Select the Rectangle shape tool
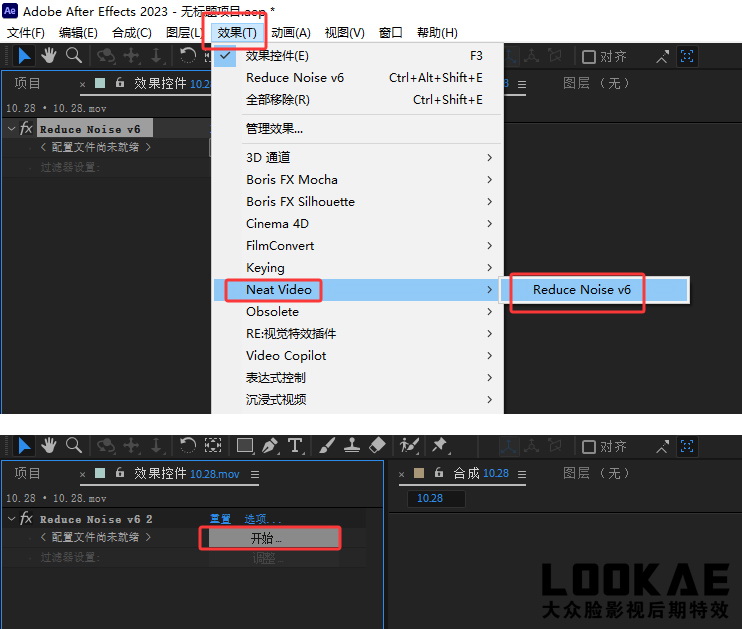This screenshot has height=629, width=742. click(245, 445)
